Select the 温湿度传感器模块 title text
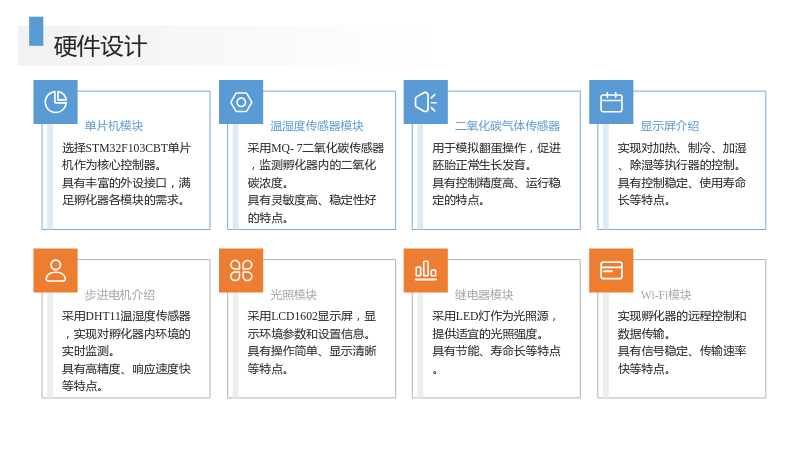The image size is (800, 450). coord(316,126)
